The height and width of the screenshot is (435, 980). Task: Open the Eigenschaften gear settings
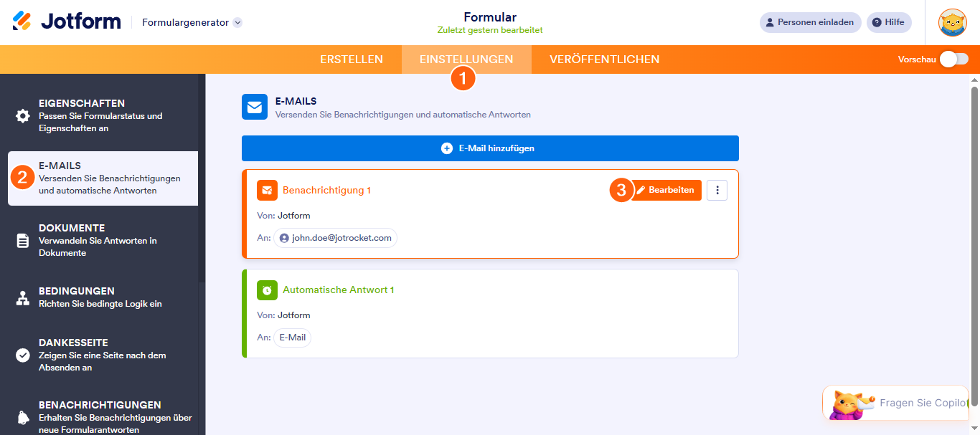[23, 116]
